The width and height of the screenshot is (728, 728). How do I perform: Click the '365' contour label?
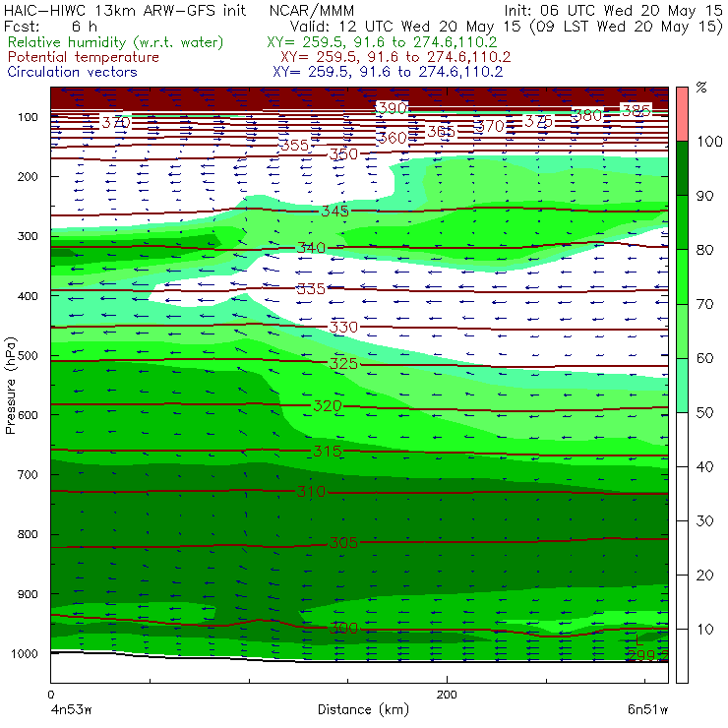[x=442, y=132]
